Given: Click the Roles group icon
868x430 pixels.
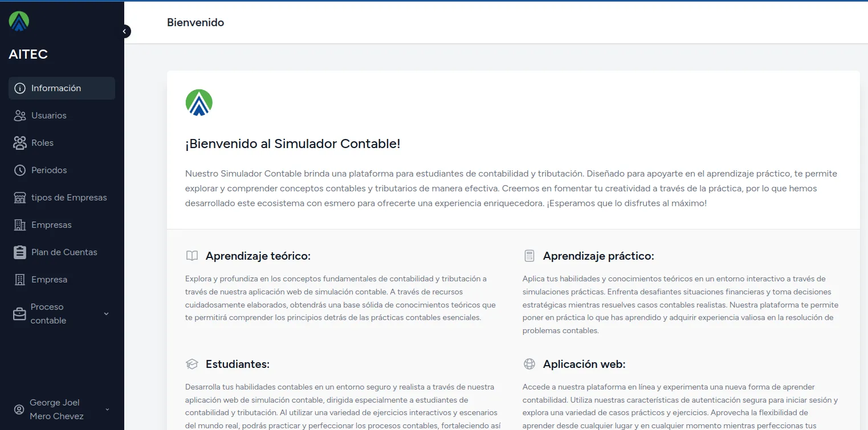Looking at the screenshot, I should (x=20, y=143).
